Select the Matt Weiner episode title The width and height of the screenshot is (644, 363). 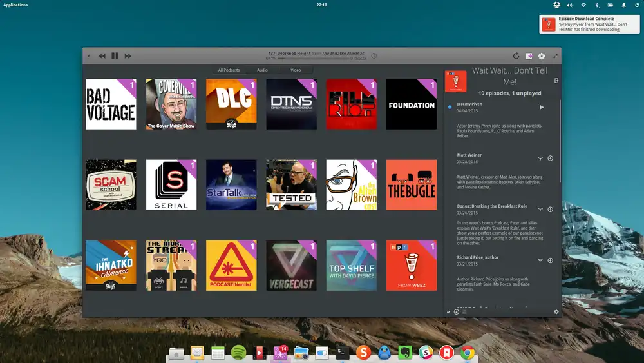coord(469,155)
